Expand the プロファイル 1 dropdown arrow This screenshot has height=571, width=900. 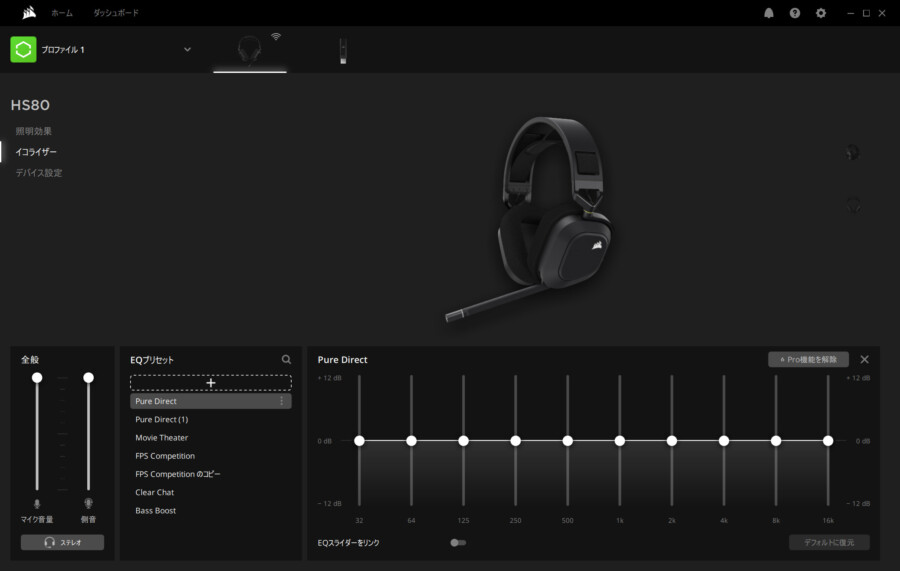pos(187,49)
